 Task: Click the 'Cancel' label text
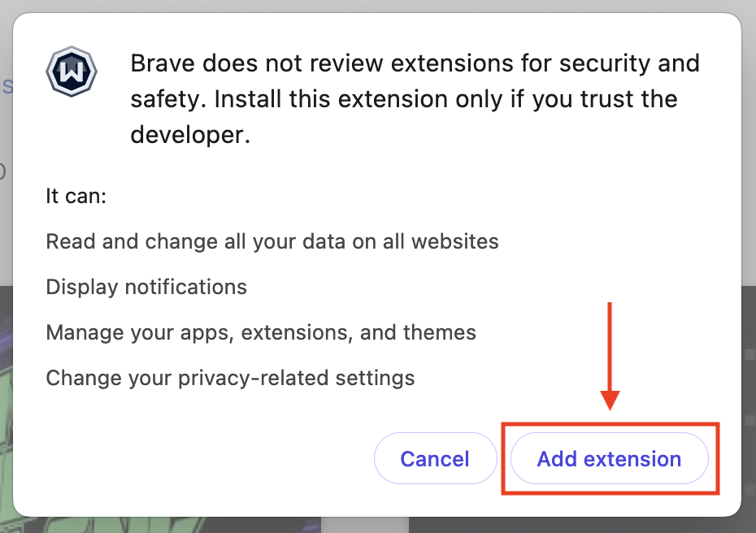click(x=435, y=458)
